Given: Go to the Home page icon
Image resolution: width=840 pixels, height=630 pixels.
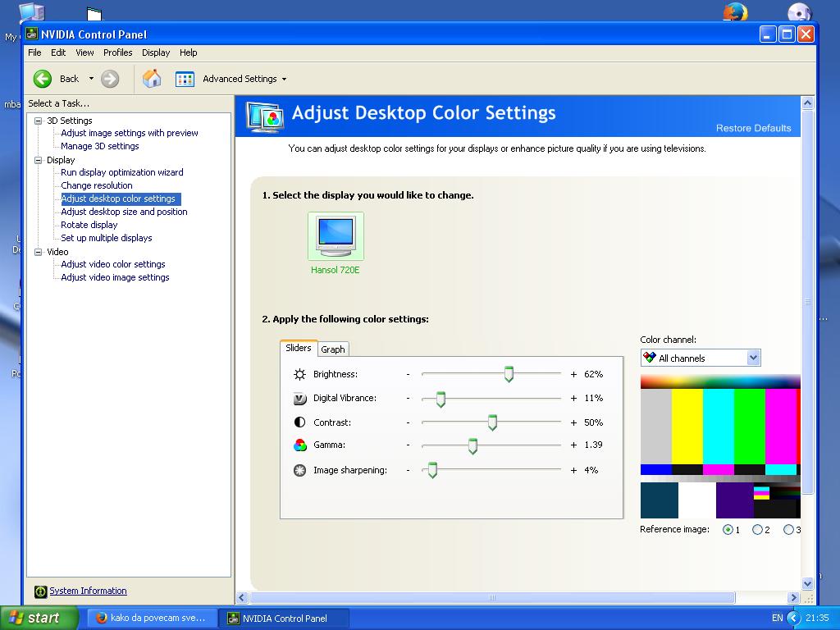Looking at the screenshot, I should (x=152, y=79).
